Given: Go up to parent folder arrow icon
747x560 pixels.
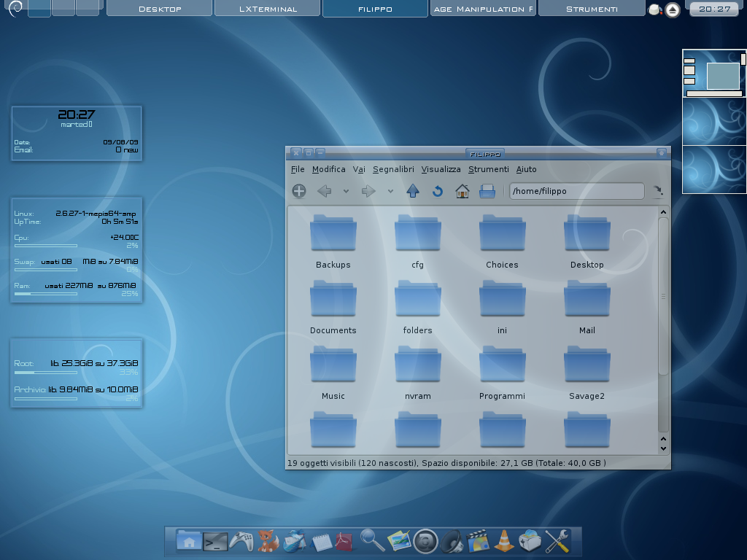Looking at the screenshot, I should tap(413, 191).
